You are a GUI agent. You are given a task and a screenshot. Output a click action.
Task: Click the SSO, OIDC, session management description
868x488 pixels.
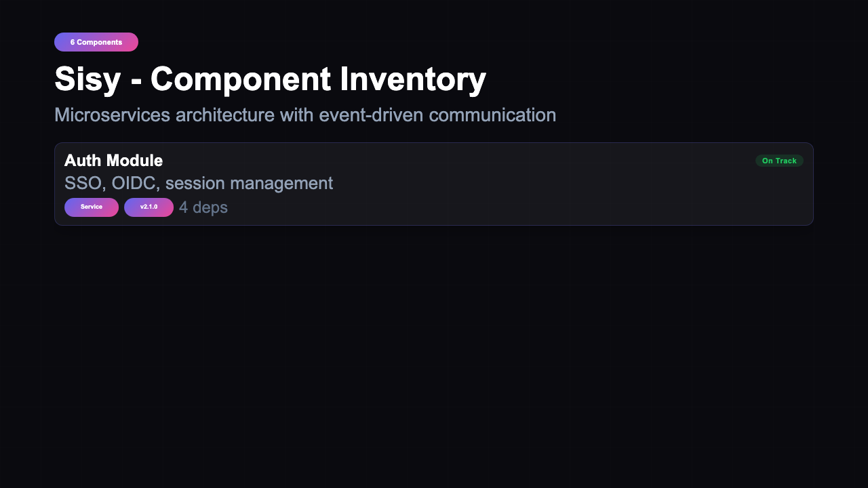tap(199, 183)
